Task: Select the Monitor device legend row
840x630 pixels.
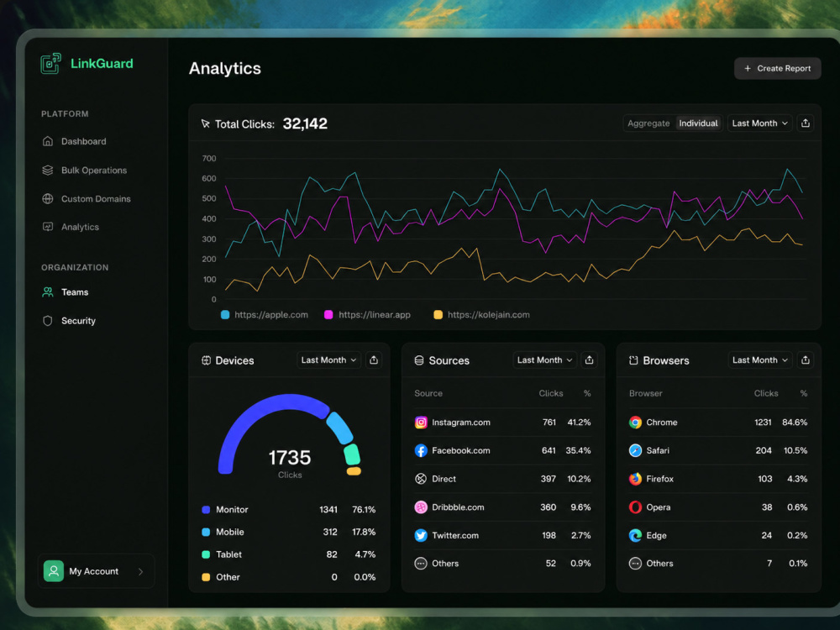Action: coord(289,510)
